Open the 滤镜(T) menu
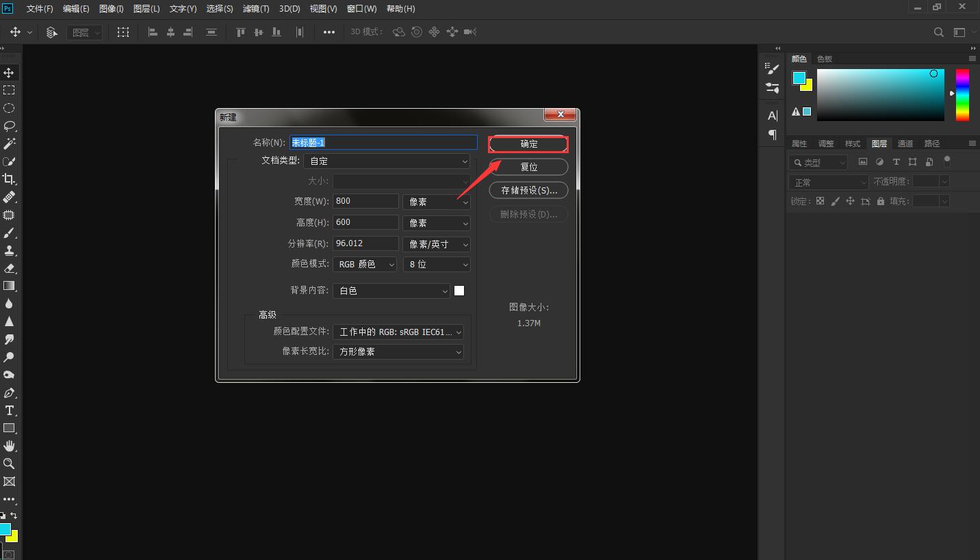This screenshot has height=560, width=980. point(256,9)
